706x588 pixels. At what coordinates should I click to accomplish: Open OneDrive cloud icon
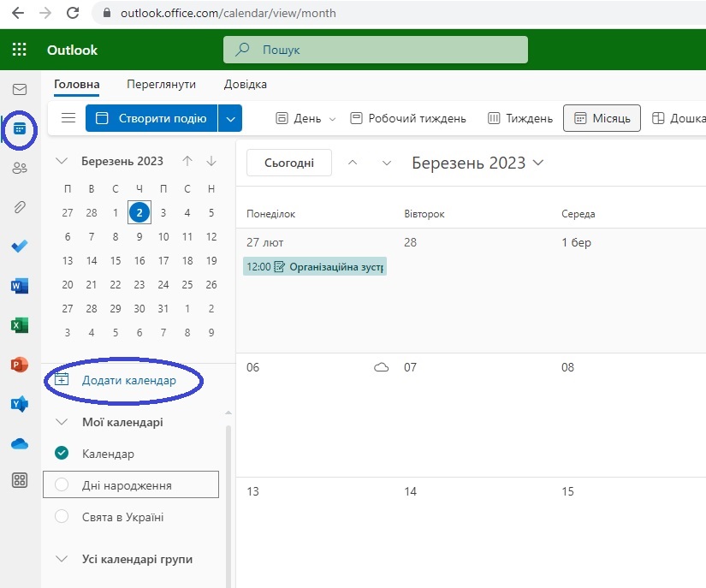pyautogui.click(x=20, y=444)
